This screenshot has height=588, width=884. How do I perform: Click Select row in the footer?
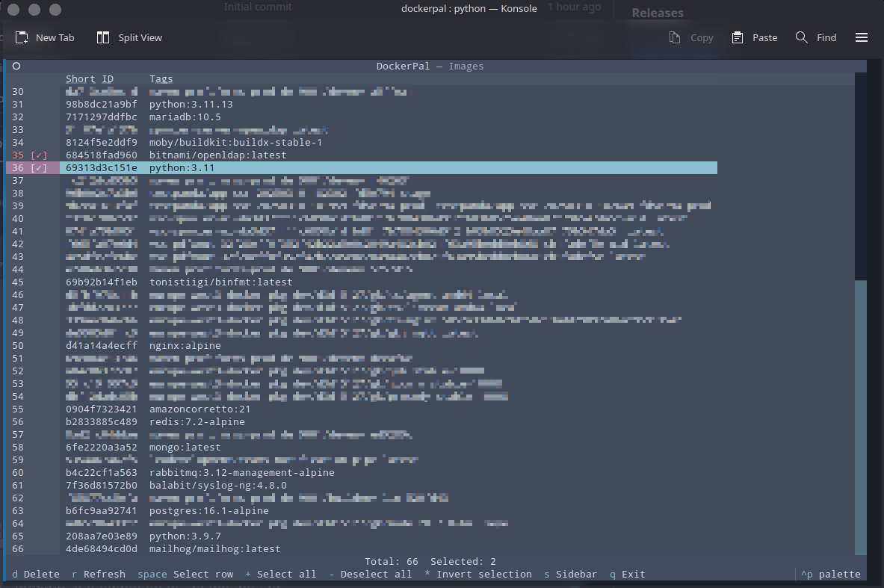coord(185,574)
